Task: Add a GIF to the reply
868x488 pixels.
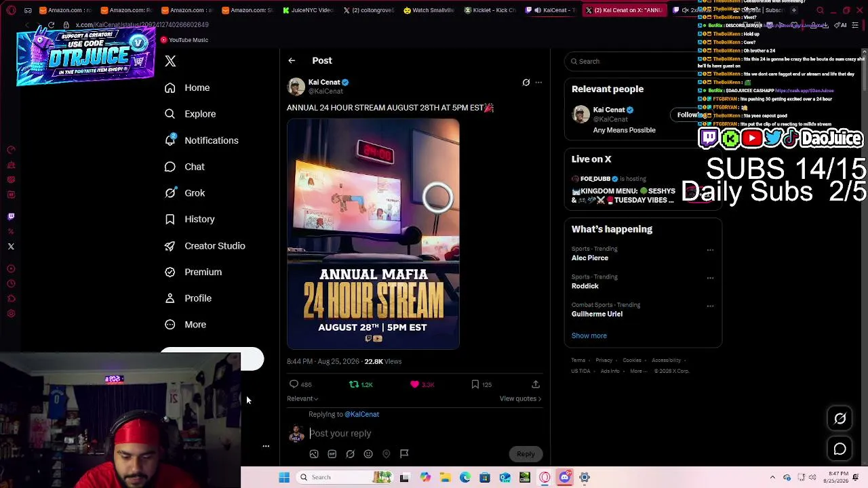Action: 332,454
